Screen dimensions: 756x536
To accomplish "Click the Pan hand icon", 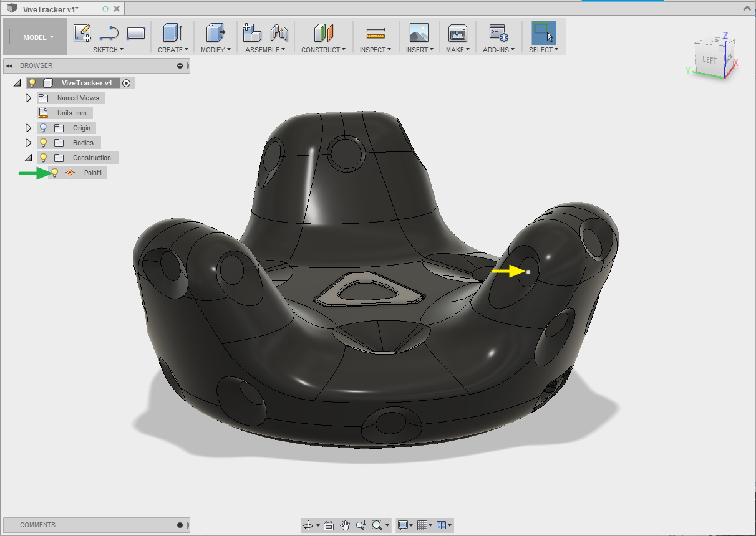I will coord(345,525).
